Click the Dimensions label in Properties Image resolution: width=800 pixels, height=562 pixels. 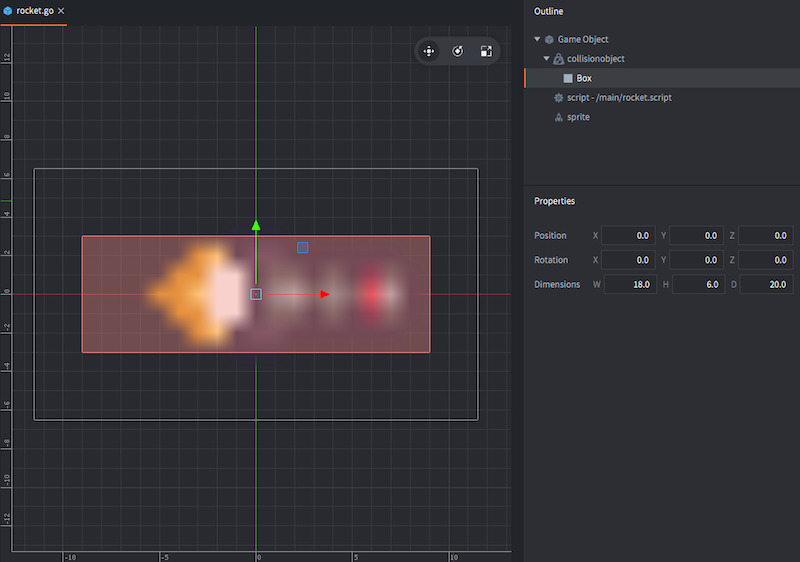click(557, 285)
